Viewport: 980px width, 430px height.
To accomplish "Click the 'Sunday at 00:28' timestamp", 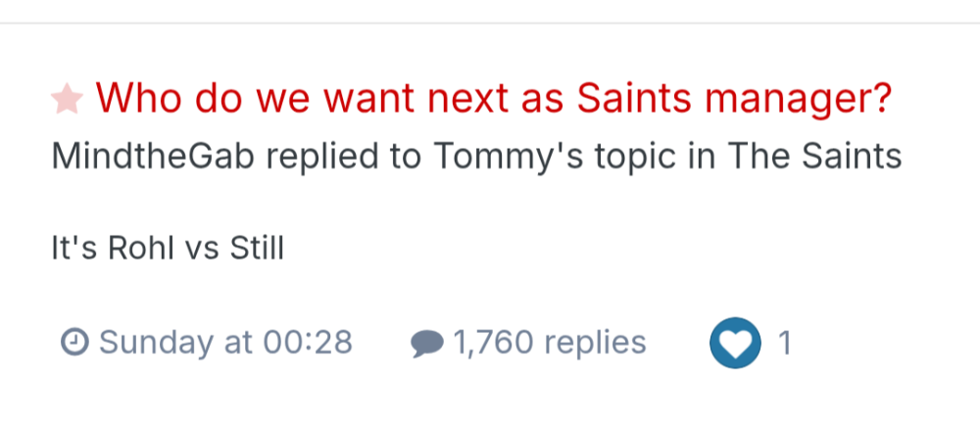I will click(x=225, y=343).
